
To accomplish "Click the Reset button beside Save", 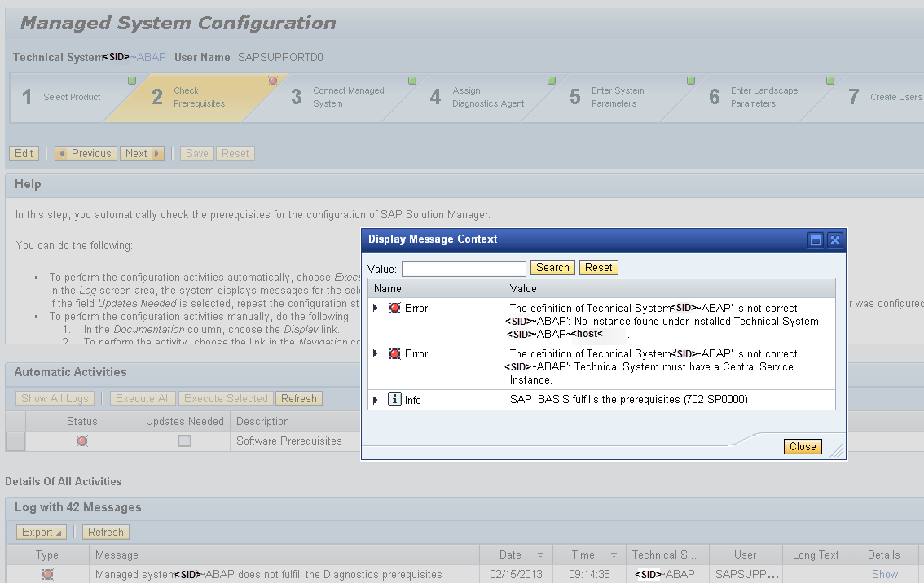I will (235, 154).
